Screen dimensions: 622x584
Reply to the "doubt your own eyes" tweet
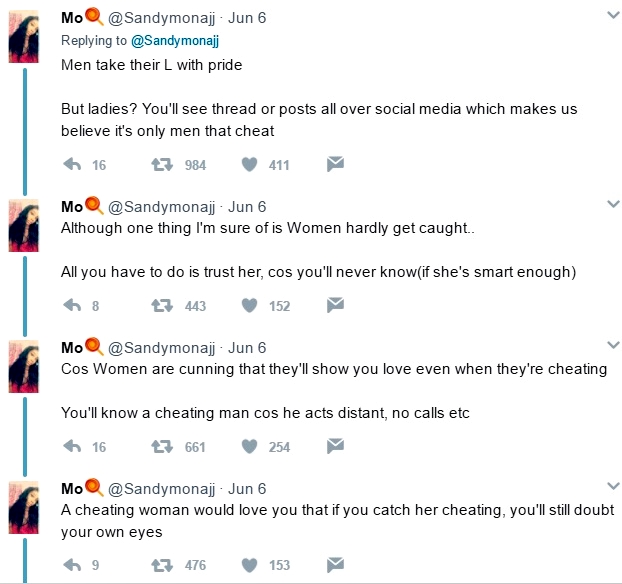tap(71, 565)
